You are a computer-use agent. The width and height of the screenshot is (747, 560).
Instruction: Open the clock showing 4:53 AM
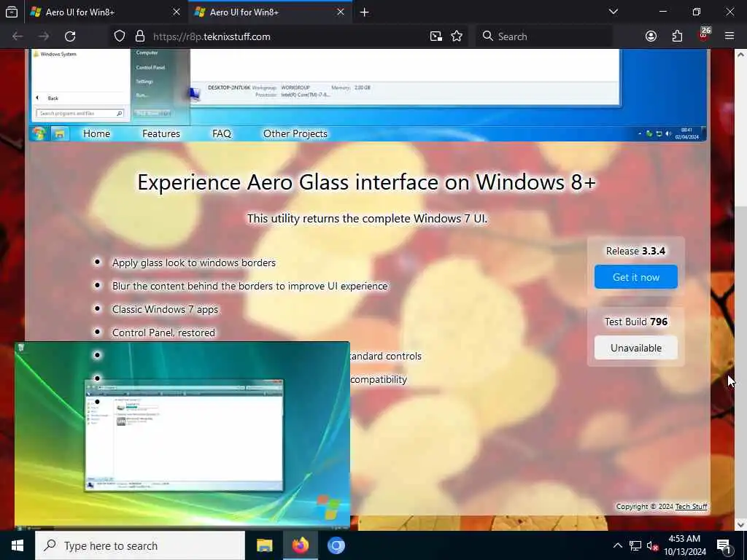(684, 545)
